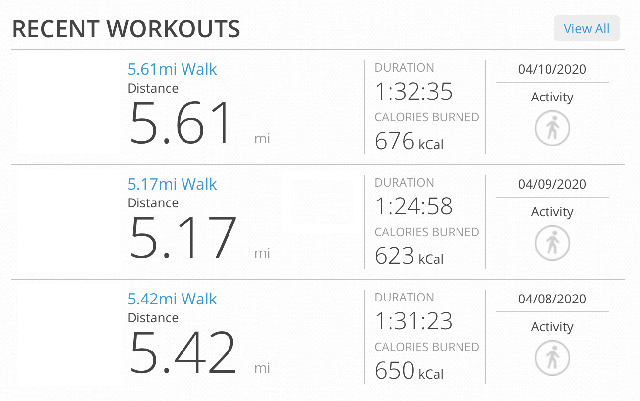Select the 04/10/2020 date label

coord(552,69)
